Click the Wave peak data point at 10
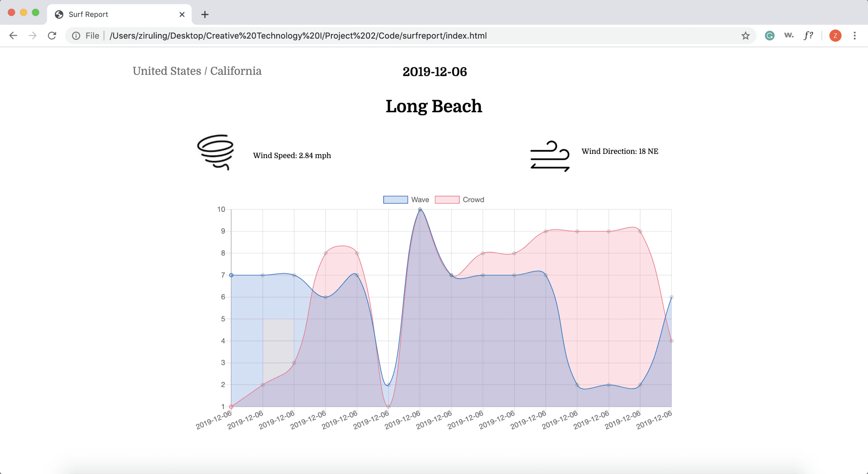Image resolution: width=868 pixels, height=474 pixels. pos(420,209)
